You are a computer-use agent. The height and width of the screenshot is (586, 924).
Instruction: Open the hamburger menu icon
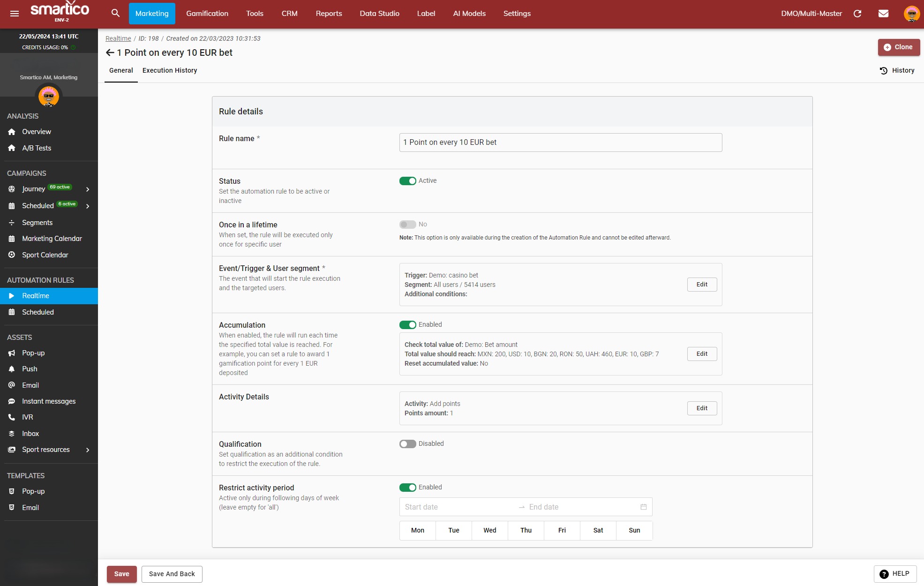click(15, 14)
